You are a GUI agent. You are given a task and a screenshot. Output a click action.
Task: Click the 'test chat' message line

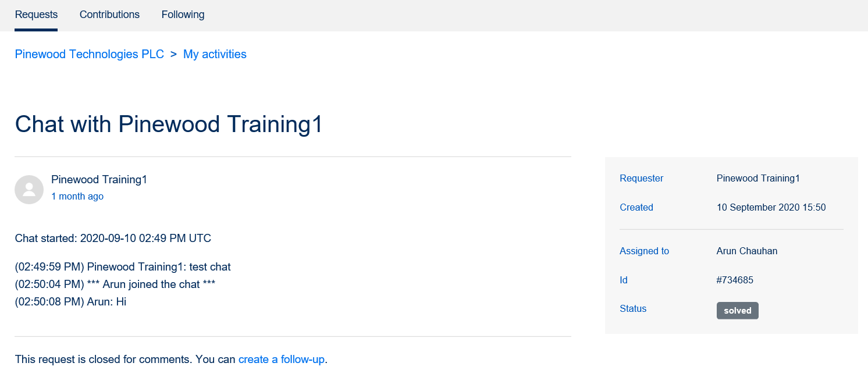[123, 267]
